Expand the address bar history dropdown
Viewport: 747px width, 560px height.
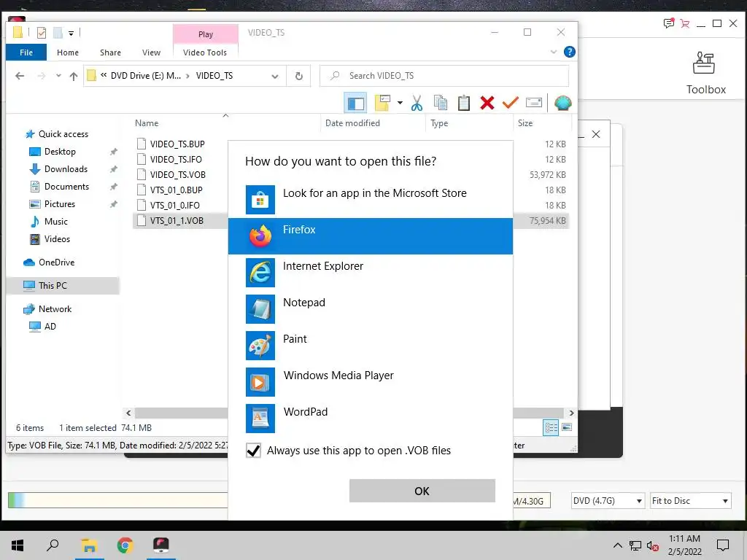pyautogui.click(x=275, y=76)
